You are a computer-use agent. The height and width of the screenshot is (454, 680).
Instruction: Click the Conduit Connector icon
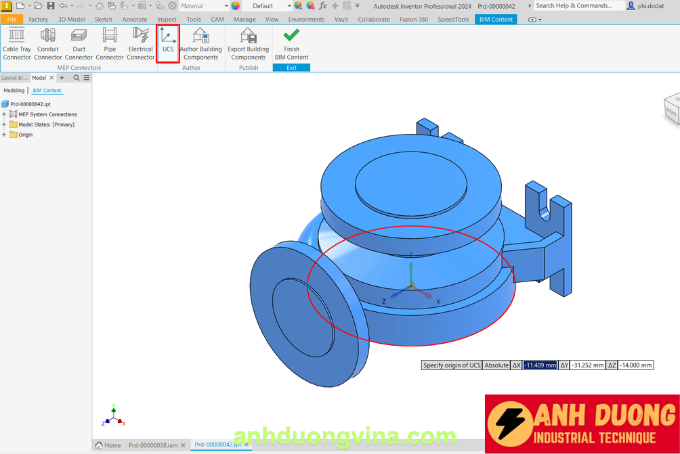point(47,44)
